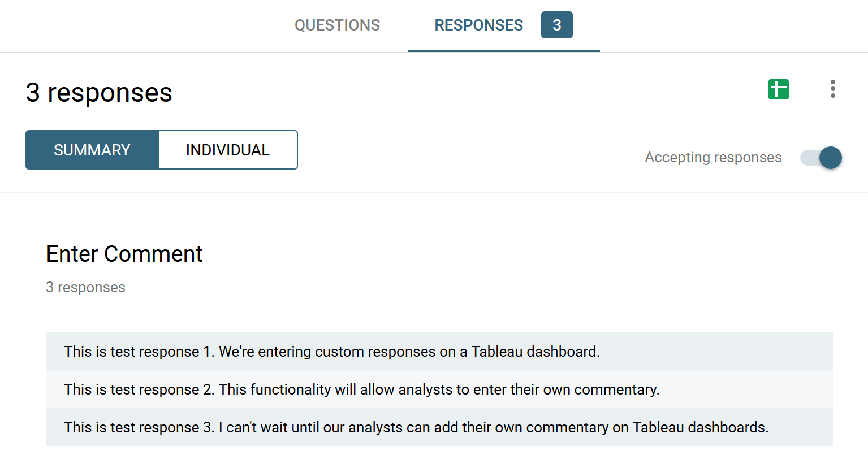The image size is (868, 455).
Task: Click the round knob of the responses toggle
Action: point(830,158)
